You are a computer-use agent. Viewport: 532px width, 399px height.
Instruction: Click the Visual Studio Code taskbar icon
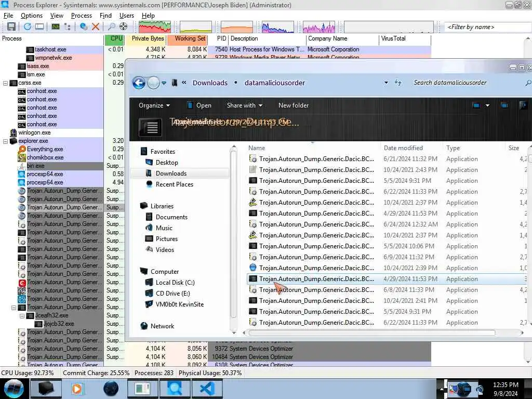click(x=207, y=389)
